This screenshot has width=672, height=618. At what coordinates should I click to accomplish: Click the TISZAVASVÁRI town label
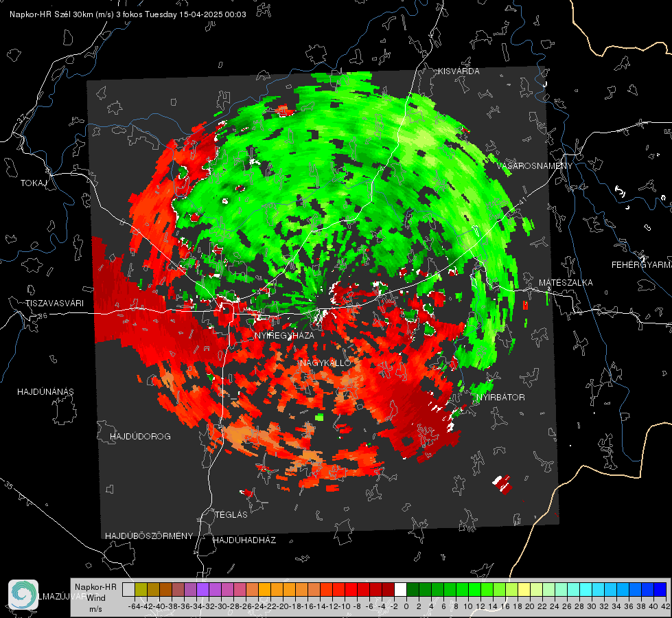(54, 304)
